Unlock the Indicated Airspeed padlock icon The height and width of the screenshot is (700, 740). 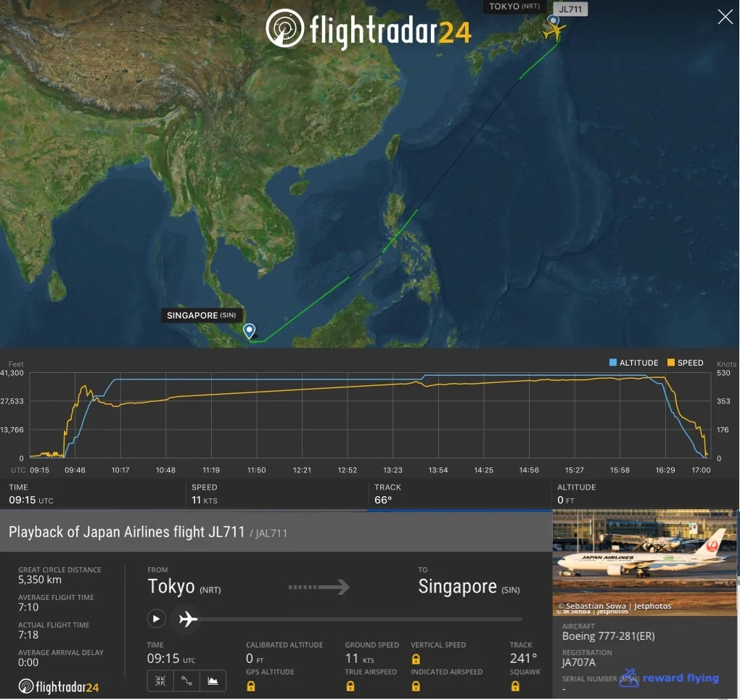(416, 685)
